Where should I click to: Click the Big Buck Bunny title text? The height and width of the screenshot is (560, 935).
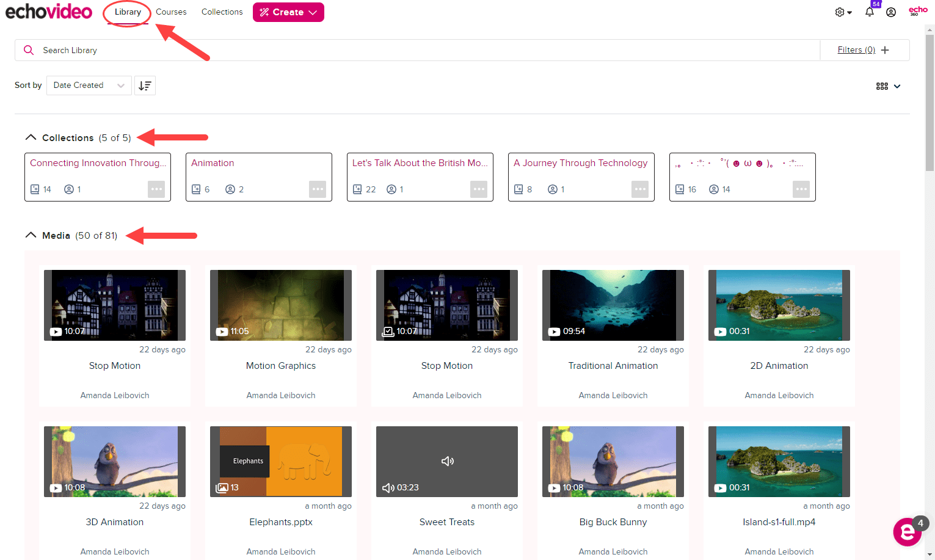(613, 522)
